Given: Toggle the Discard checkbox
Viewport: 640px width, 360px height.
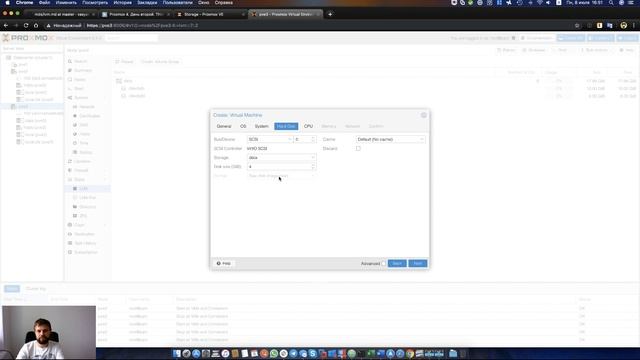Looking at the screenshot, I should pyautogui.click(x=358, y=149).
